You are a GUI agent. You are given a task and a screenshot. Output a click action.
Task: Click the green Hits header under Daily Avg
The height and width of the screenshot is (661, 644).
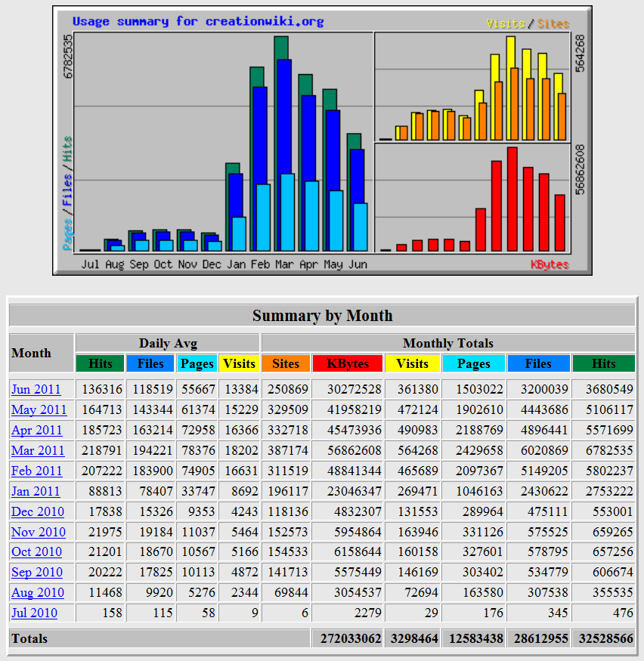point(101,363)
